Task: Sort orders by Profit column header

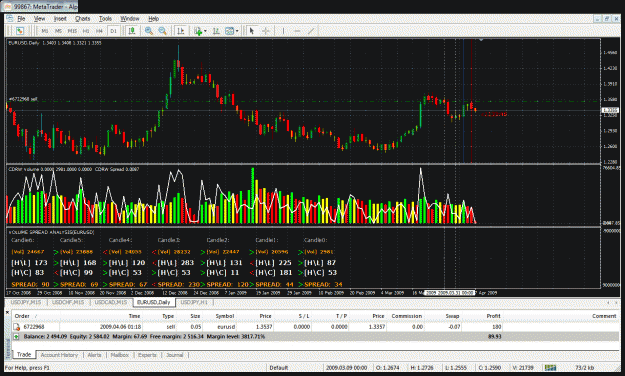Action: (x=493, y=316)
